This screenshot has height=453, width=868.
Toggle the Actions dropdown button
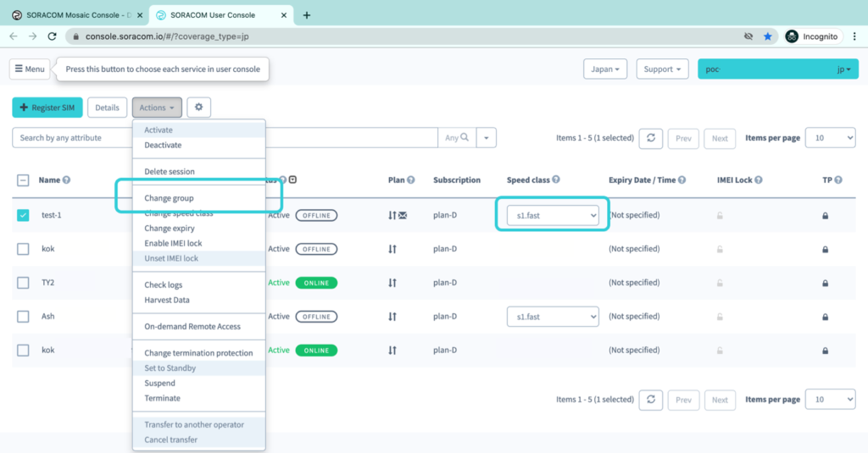[157, 108]
